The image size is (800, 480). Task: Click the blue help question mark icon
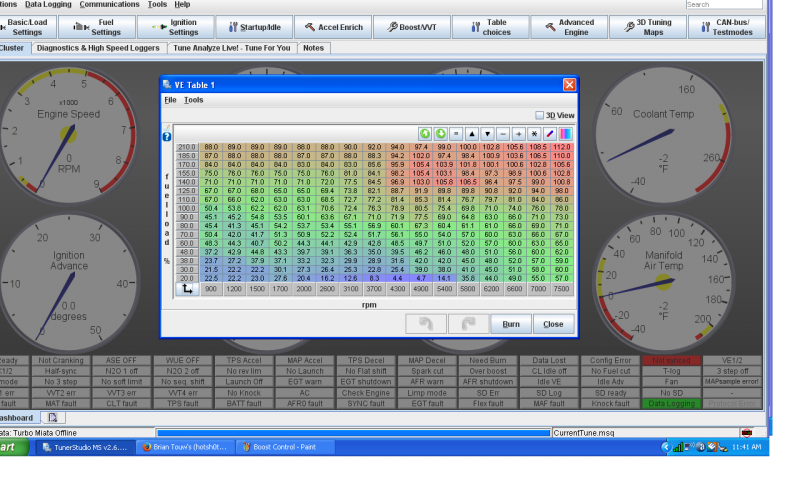click(x=167, y=137)
